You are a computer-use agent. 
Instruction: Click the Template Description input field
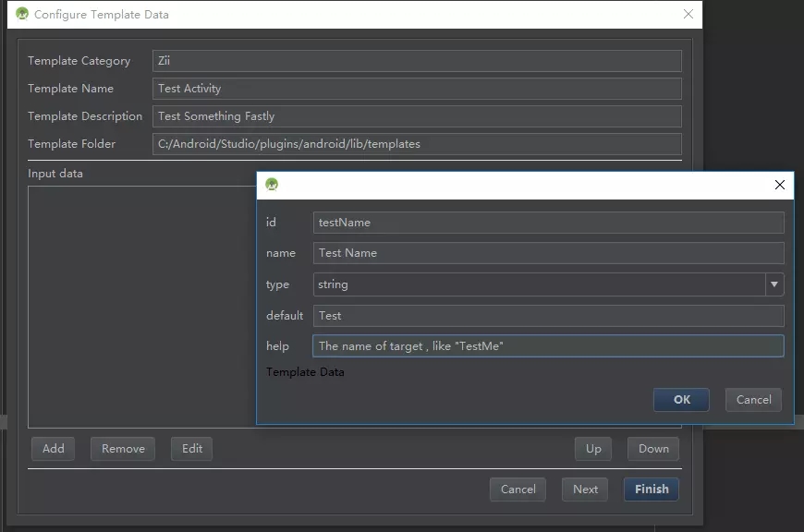point(416,116)
